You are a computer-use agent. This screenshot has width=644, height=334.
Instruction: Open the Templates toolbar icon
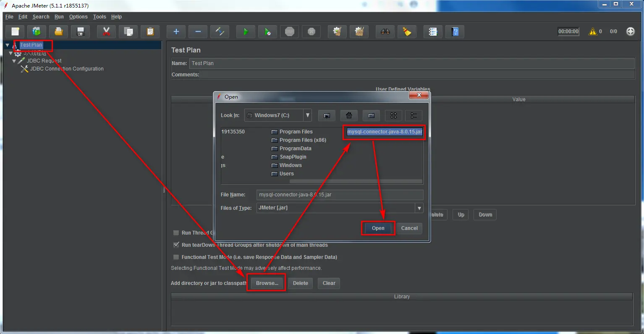pyautogui.click(x=37, y=31)
